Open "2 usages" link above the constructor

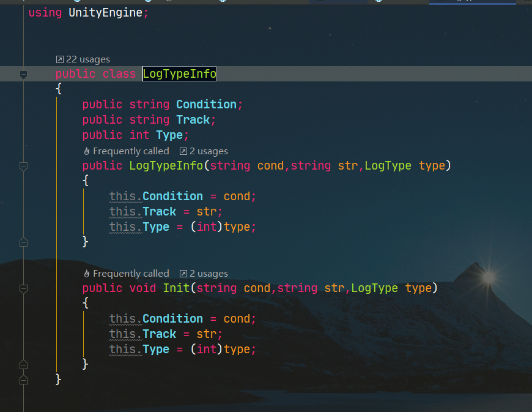(x=204, y=151)
